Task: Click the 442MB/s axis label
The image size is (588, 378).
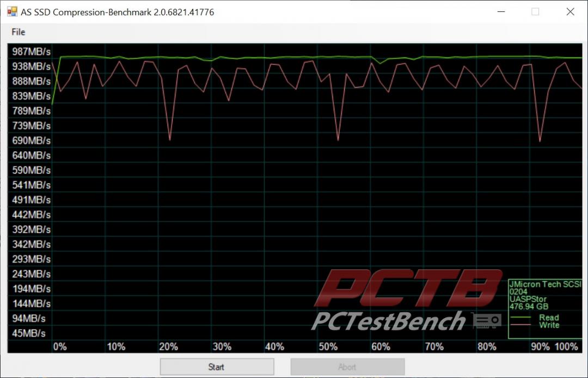Action: point(31,215)
